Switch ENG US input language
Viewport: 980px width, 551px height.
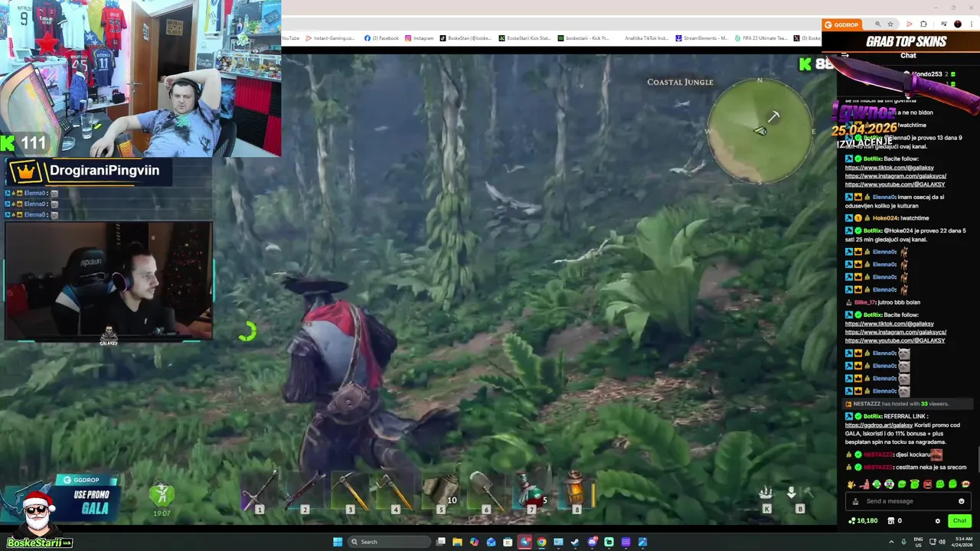click(x=918, y=542)
